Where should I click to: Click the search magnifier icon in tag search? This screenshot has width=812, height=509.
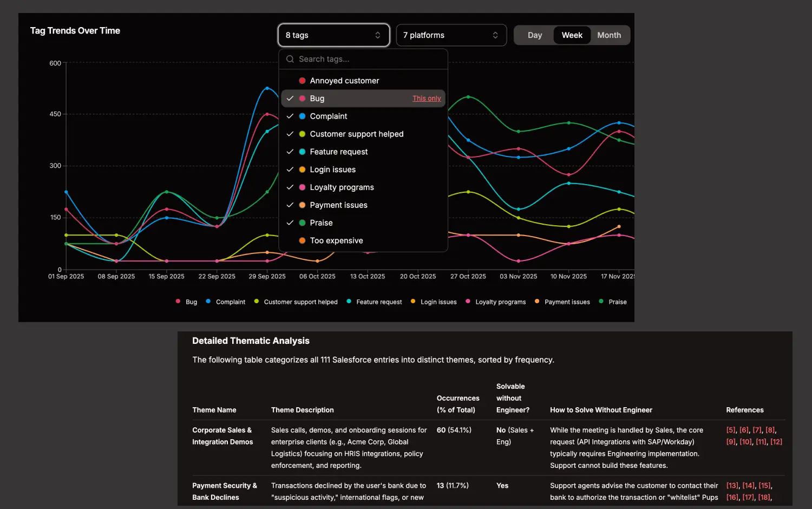(x=290, y=59)
